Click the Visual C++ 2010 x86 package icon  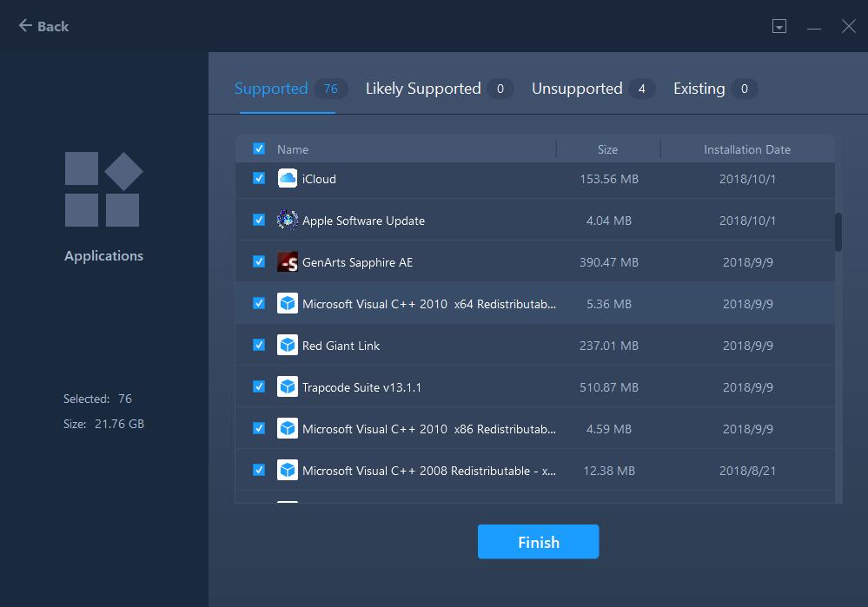point(288,428)
